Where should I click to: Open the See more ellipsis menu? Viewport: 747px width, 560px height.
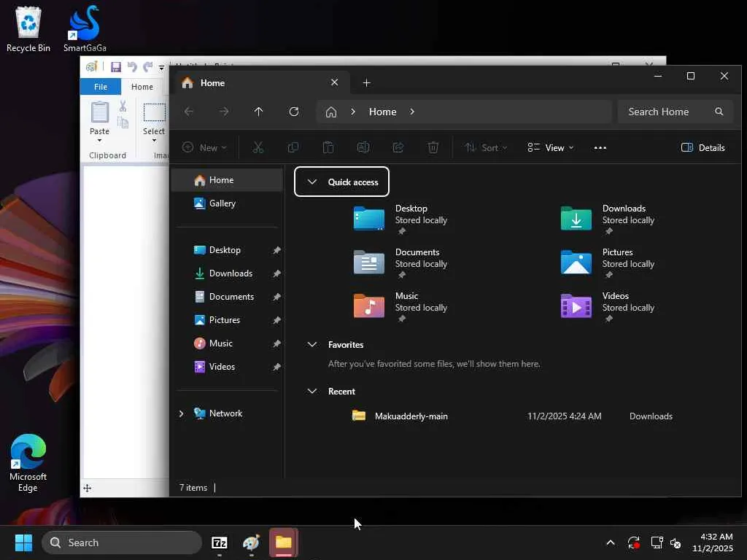pos(600,147)
